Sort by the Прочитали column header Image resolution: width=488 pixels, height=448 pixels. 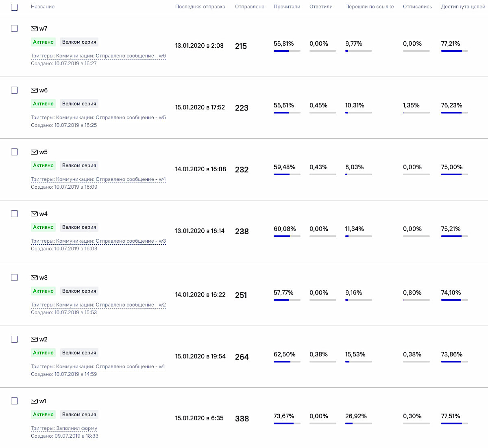[287, 7]
